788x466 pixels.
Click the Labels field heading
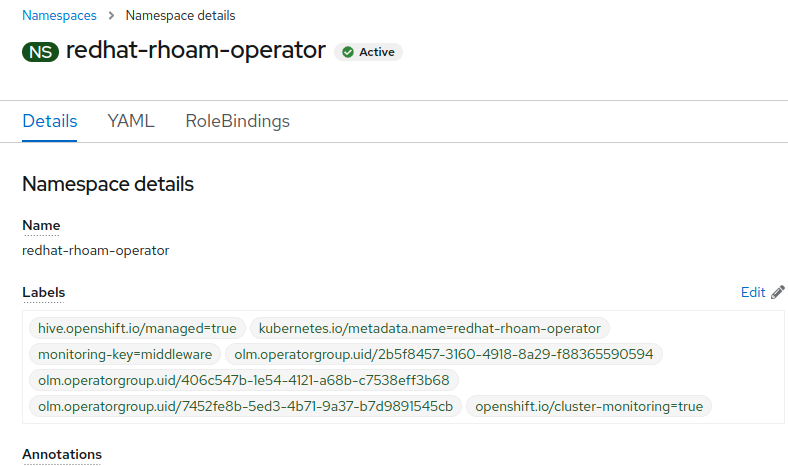coord(44,293)
